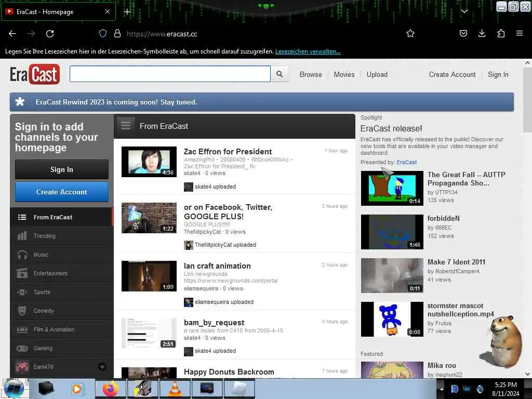The width and height of the screenshot is (532, 399).
Task: Click the EraCast presenter link in Spotlight
Action: coord(406,162)
